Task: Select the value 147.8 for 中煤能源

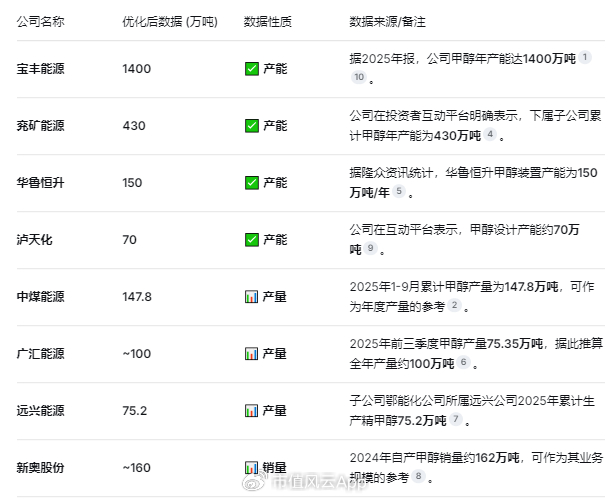Action: click(137, 297)
